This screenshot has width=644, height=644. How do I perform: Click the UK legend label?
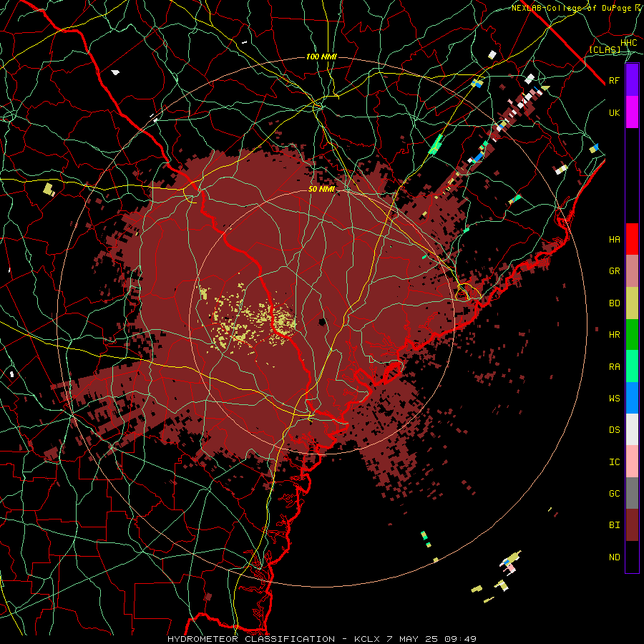tap(614, 112)
